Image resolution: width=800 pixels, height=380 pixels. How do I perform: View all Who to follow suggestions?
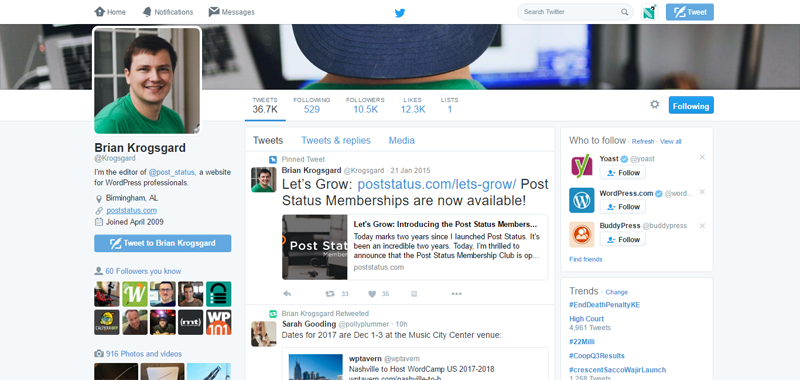[670, 141]
